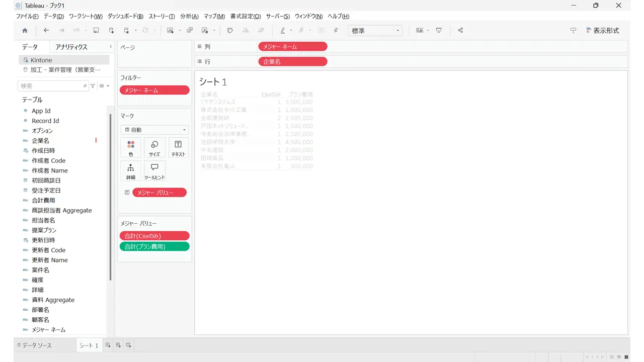Click the data guide icon near Show Me
This screenshot has width=644, height=362.
(x=573, y=30)
